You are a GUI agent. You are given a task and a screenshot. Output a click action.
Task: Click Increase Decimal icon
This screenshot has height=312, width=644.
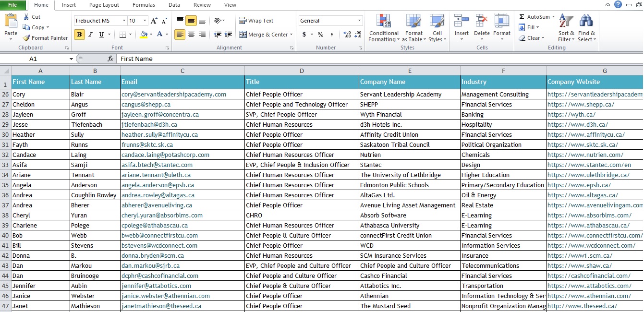[347, 35]
